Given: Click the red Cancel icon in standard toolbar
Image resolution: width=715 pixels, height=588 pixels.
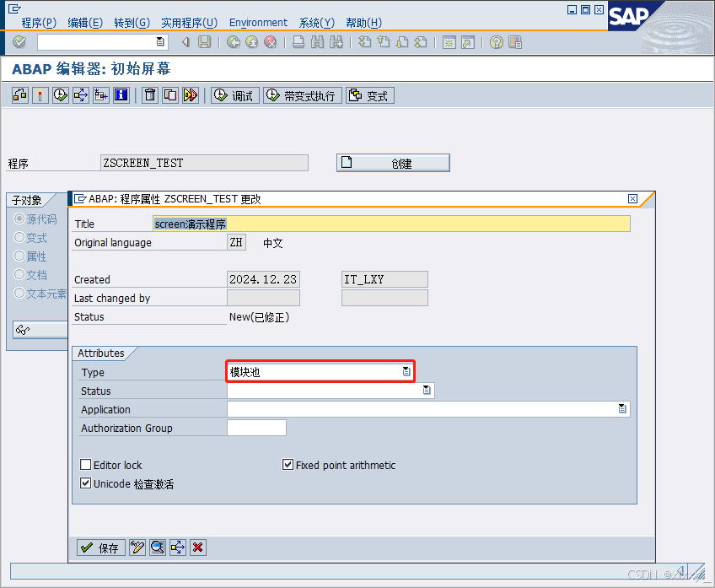Looking at the screenshot, I should 271,42.
